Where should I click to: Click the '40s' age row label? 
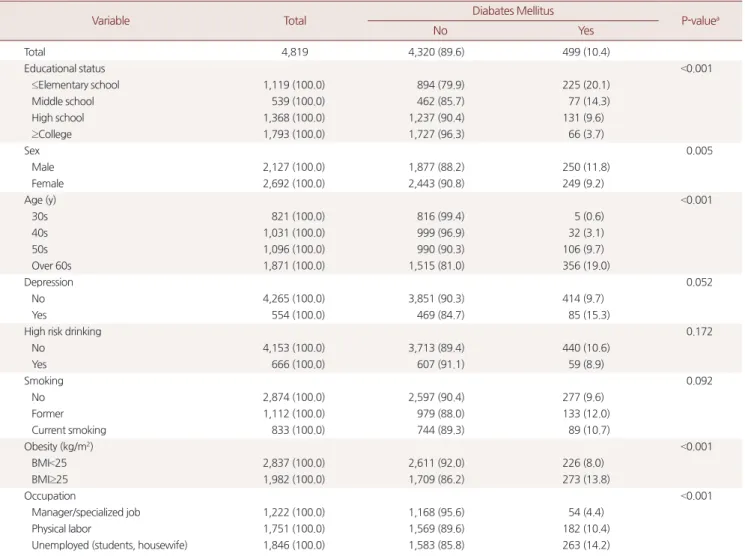(x=39, y=233)
